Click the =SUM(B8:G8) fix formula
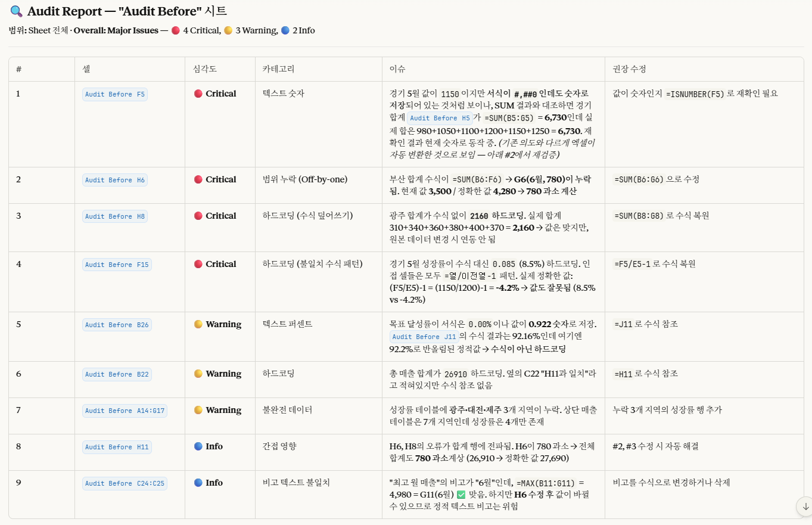 coord(640,216)
